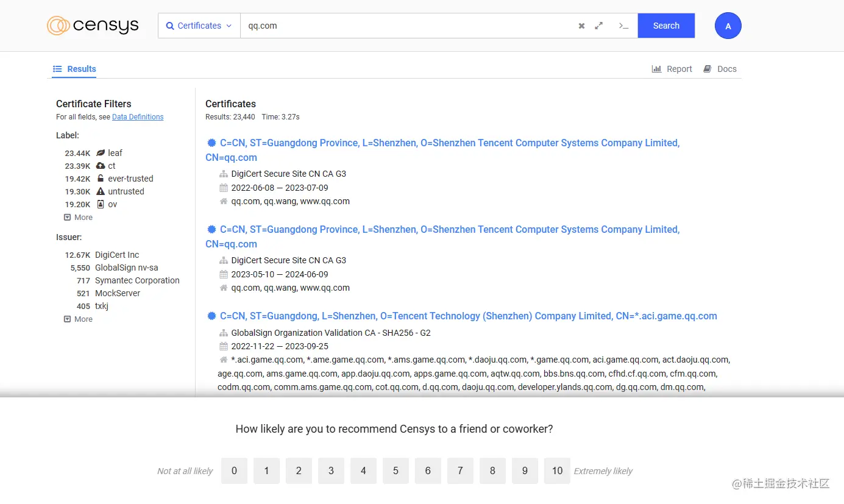The image size is (844, 504).
Task: Rate recommendation 2 in the survey
Action: (299, 470)
